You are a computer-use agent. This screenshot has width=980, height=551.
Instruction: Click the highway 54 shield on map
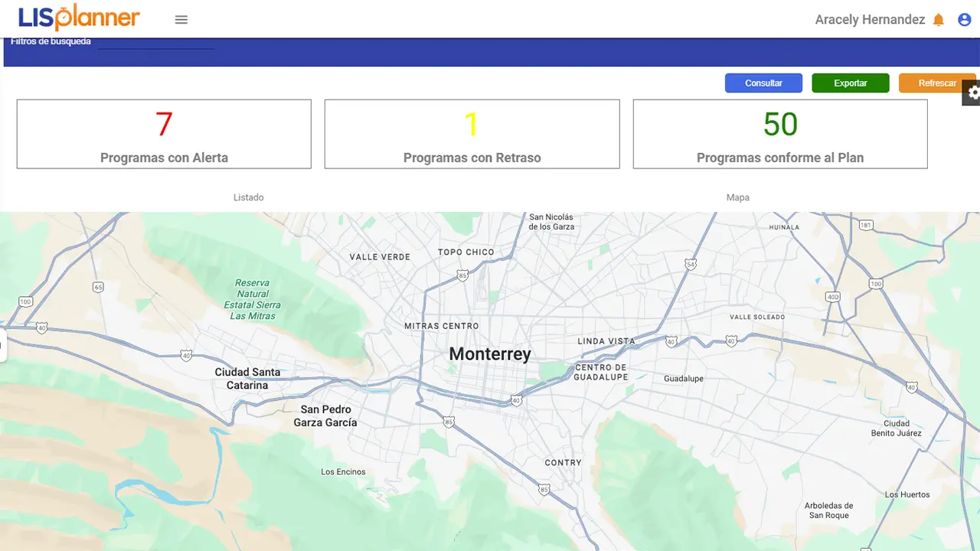coord(691,264)
